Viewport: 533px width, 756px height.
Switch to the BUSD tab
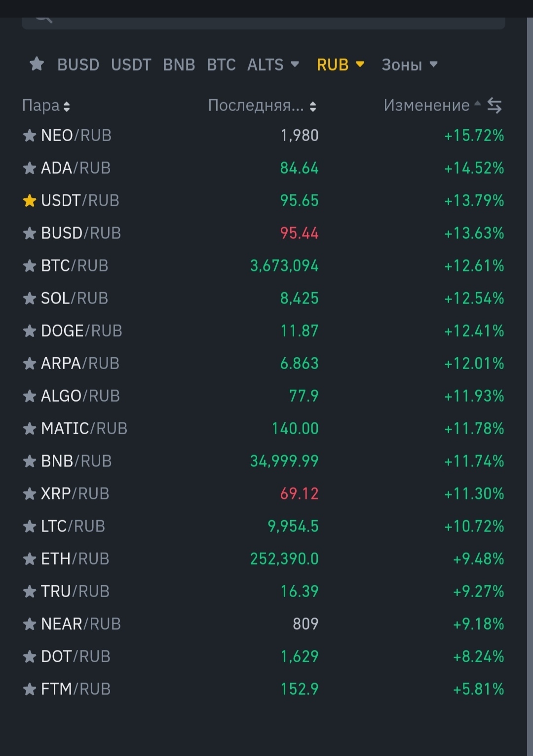[x=78, y=65]
